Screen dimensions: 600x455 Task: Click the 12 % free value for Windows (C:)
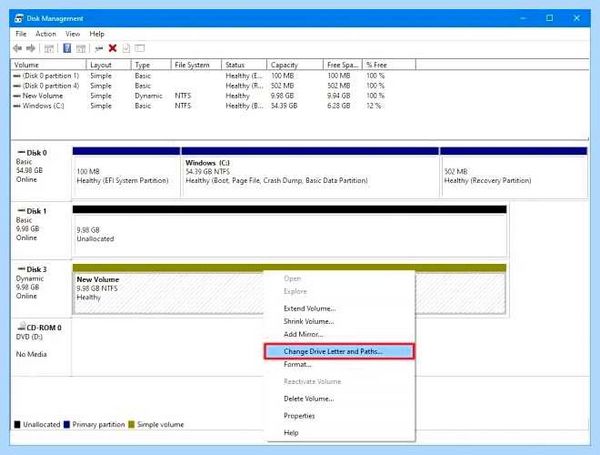[x=374, y=106]
